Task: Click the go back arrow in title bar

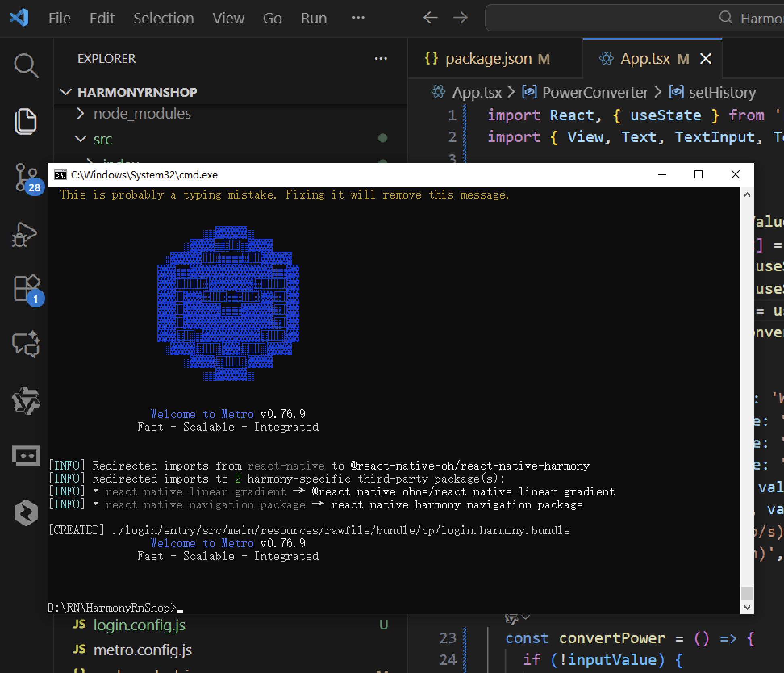Action: 430,18
